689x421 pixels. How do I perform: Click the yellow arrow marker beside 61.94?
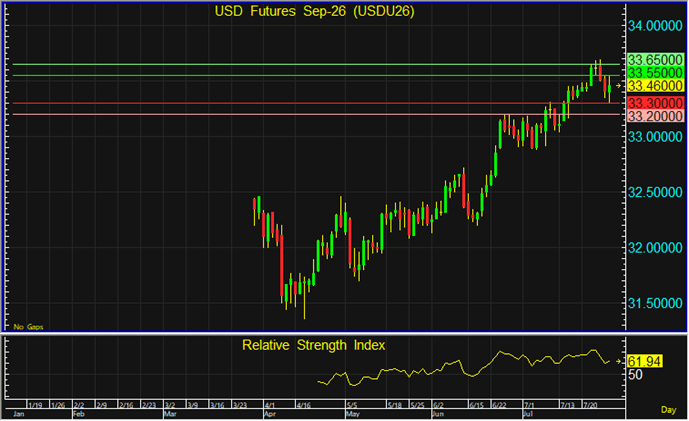618,362
